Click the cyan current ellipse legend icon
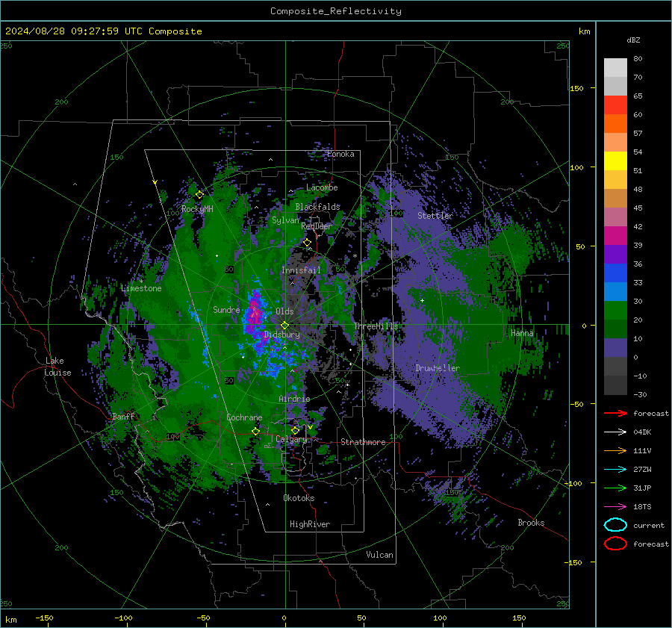 pyautogui.click(x=615, y=525)
